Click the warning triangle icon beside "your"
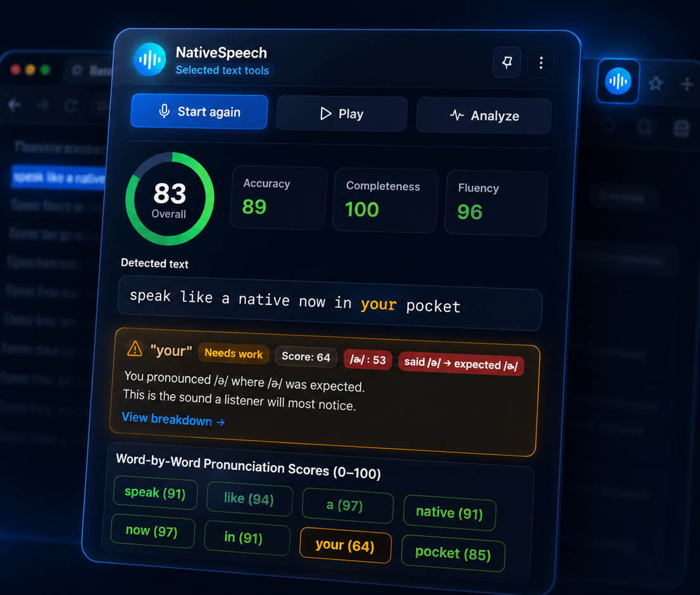Screen dimensions: 700x595 click(x=134, y=349)
